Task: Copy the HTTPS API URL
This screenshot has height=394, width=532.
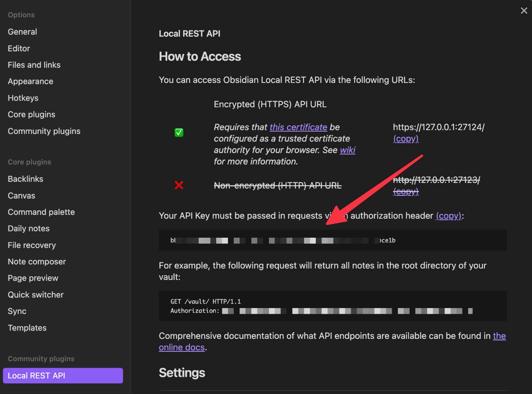Action: pyautogui.click(x=406, y=139)
